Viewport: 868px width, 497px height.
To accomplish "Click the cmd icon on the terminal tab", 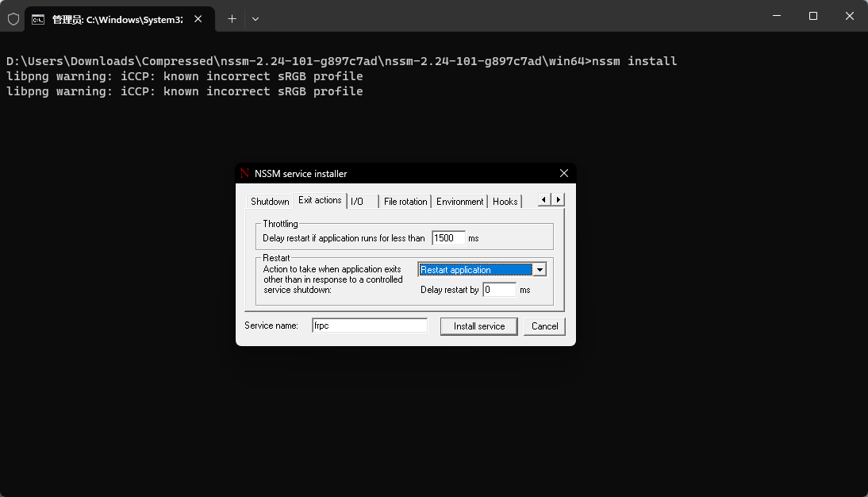I will pyautogui.click(x=37, y=19).
